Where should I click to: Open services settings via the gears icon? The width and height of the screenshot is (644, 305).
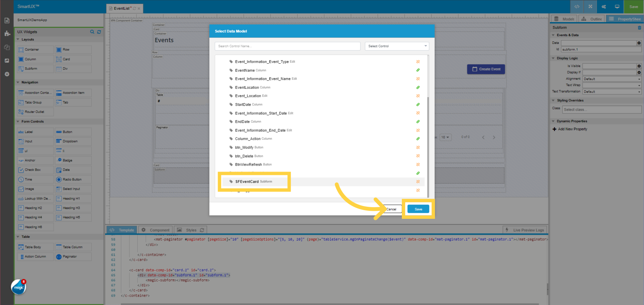[603, 7]
